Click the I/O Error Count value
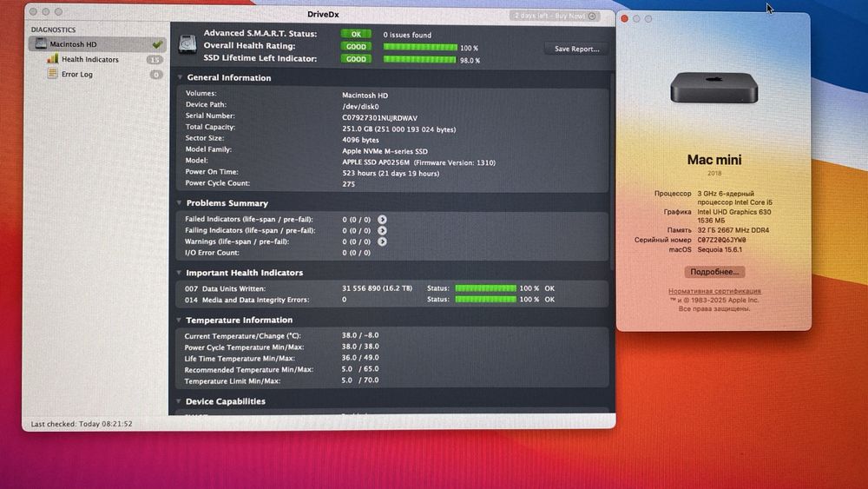This screenshot has height=489, width=868. tap(356, 253)
